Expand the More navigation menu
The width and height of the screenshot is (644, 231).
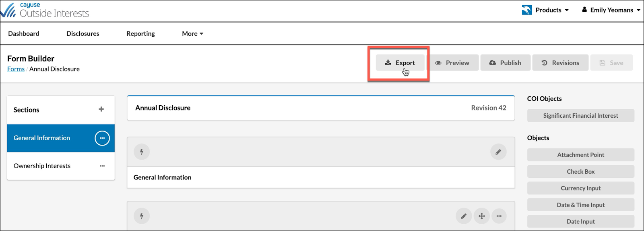tap(192, 33)
